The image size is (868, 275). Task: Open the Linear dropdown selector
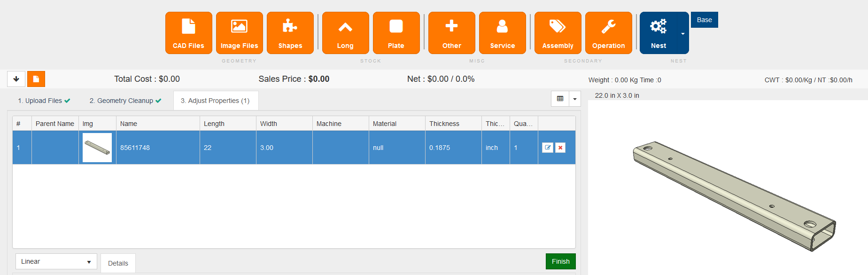tap(56, 261)
